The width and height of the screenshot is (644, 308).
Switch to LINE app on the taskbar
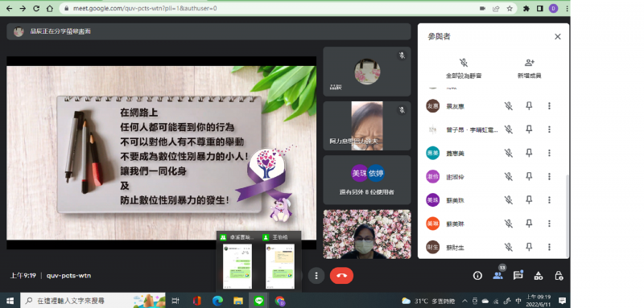point(258,301)
